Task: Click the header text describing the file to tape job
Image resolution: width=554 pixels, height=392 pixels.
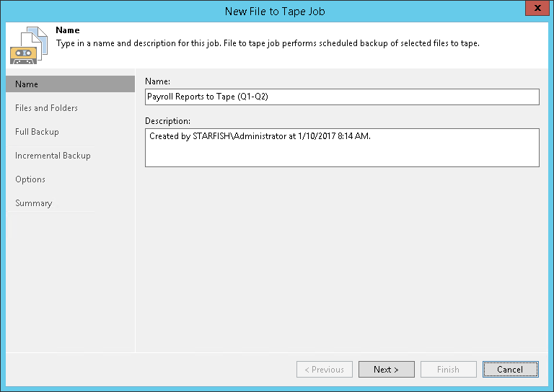Action: tap(268, 43)
